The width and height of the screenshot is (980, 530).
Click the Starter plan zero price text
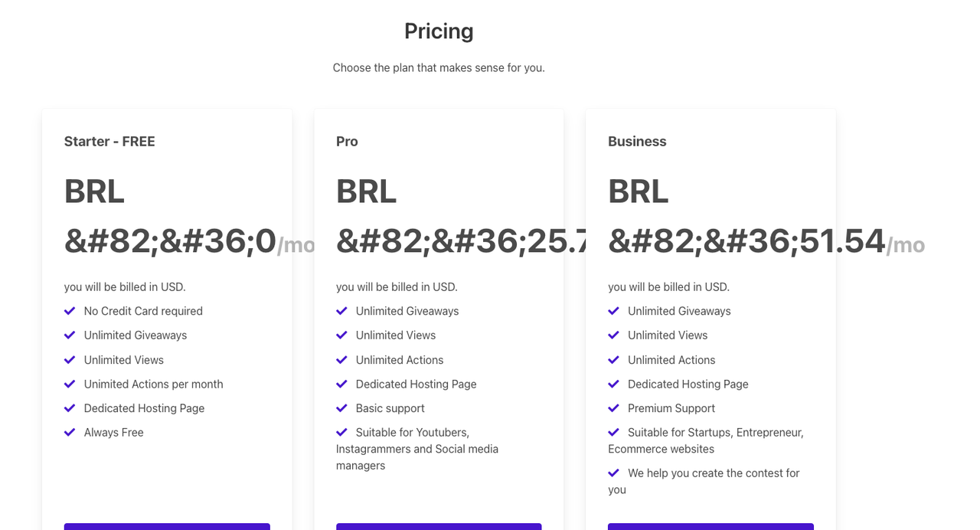tap(170, 241)
